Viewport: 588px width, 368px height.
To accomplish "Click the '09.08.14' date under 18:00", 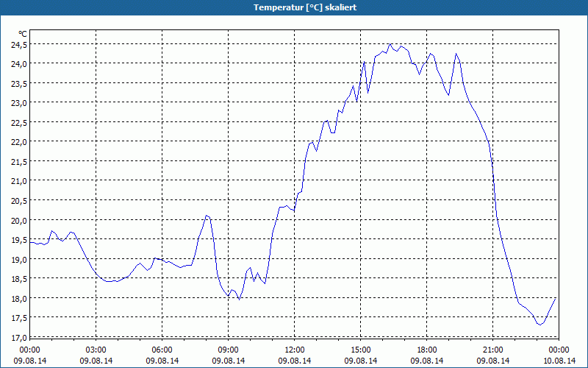I will [x=427, y=361].
